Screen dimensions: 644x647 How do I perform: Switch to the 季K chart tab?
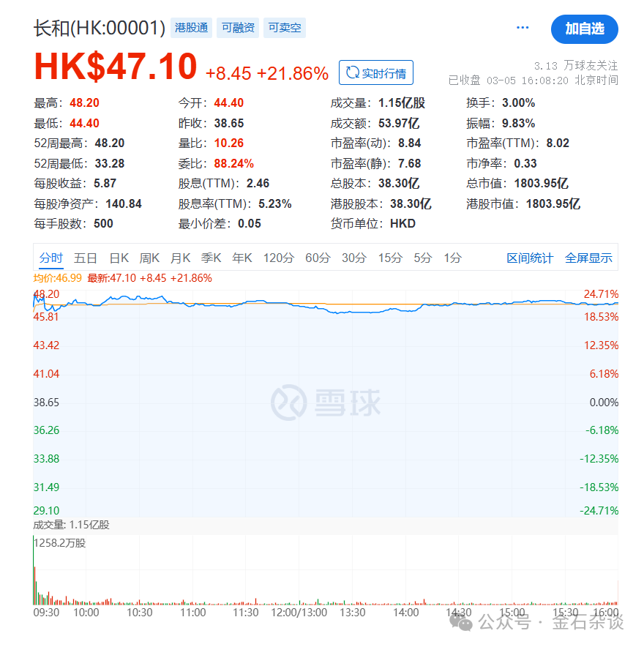[211, 258]
